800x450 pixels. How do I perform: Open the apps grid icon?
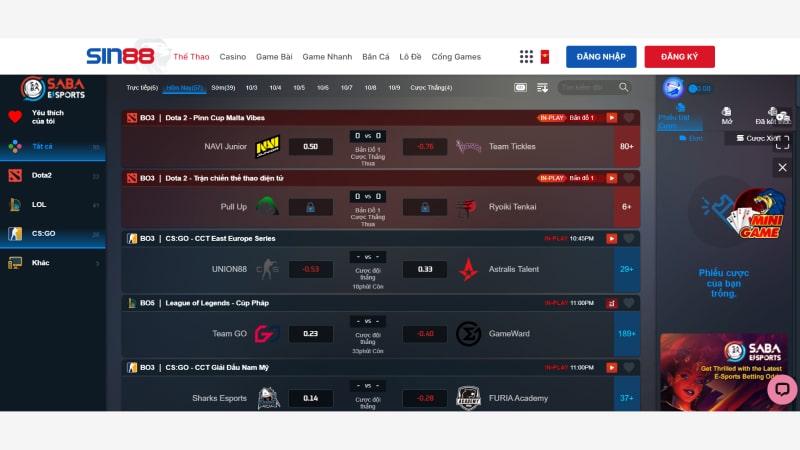click(x=526, y=57)
